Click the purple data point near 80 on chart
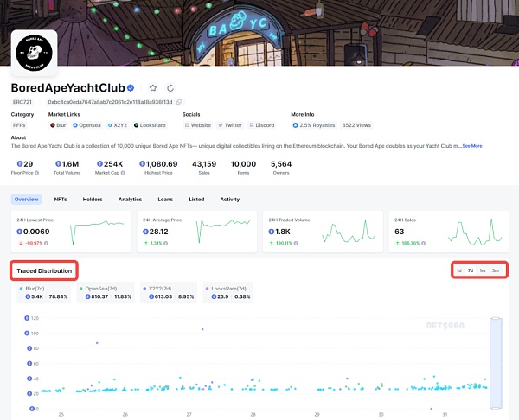Viewport: 519px width, 420px height. 97,343
